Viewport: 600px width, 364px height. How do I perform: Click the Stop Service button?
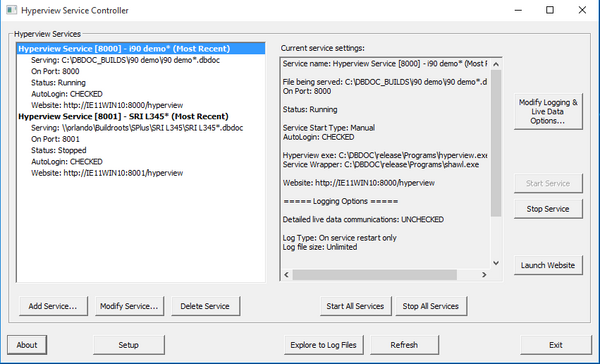(548, 209)
